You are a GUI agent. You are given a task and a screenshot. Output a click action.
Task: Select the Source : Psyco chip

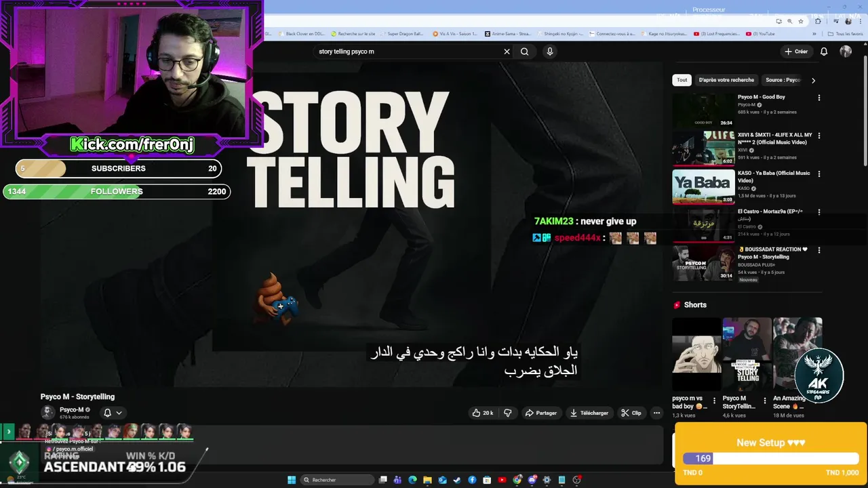[x=783, y=80]
